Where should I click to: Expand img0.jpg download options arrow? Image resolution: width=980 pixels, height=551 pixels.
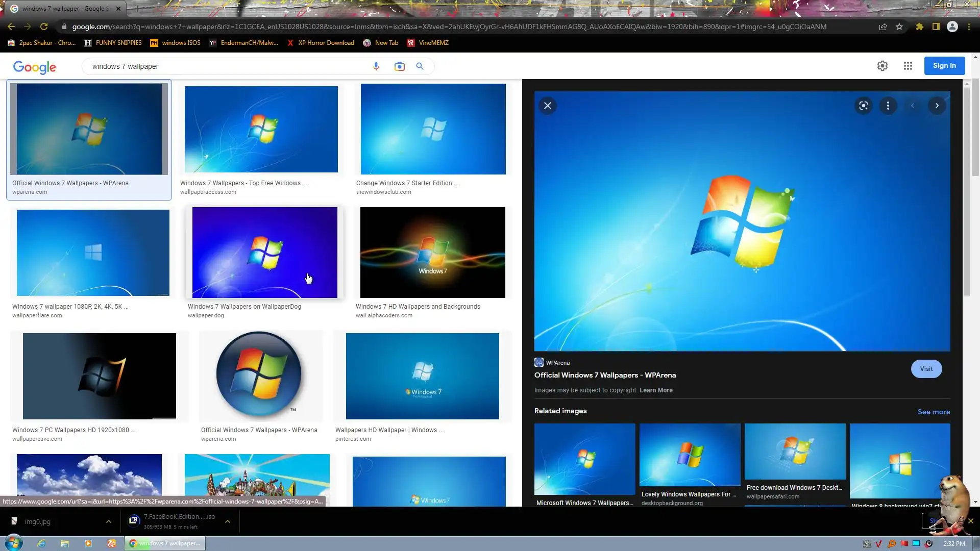click(x=108, y=521)
